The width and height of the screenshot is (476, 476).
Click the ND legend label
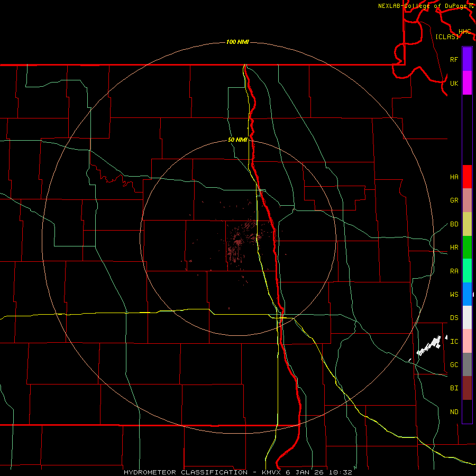454,412
